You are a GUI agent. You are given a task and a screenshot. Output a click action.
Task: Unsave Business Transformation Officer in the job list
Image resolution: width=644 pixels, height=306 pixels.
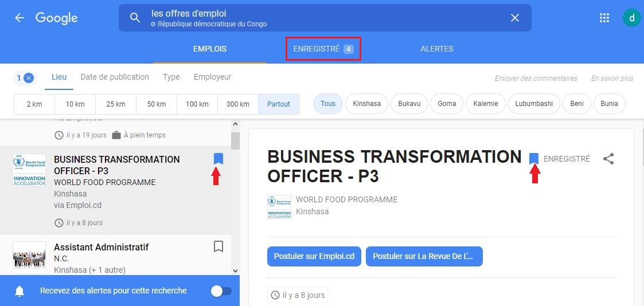coord(218,158)
